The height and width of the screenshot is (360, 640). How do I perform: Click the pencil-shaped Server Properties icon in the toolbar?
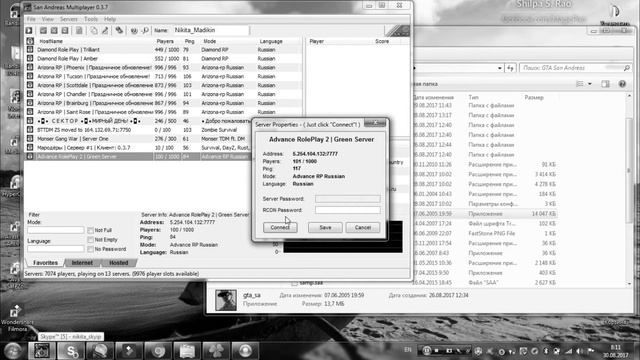pos(105,31)
